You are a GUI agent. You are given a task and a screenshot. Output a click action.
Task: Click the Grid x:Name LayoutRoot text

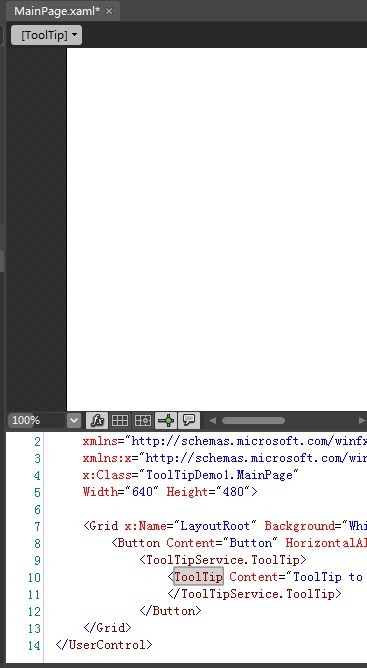[x=170, y=526]
